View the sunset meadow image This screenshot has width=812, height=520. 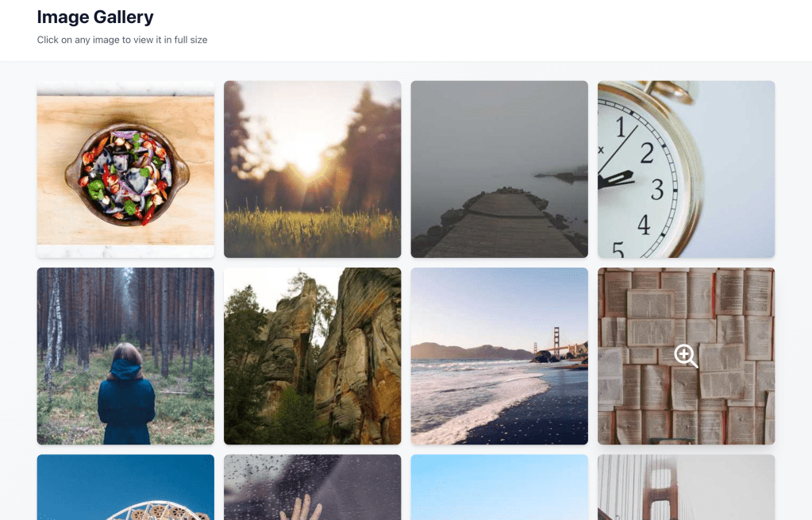click(312, 169)
